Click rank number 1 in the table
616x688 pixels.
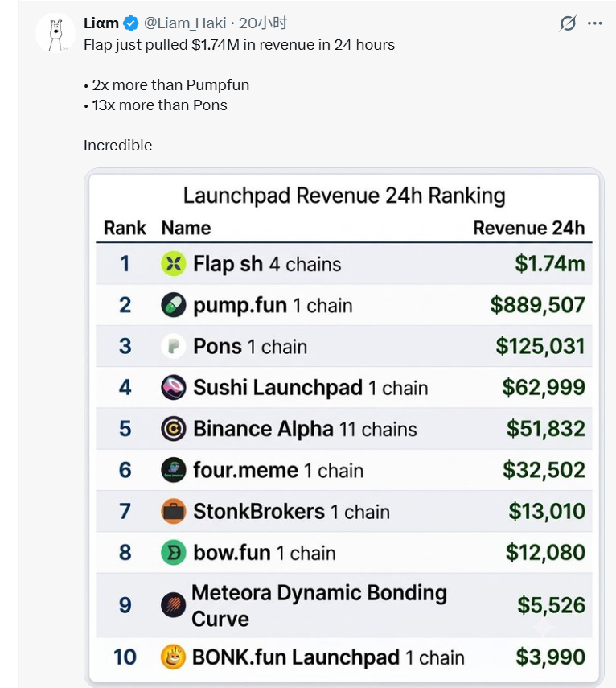click(125, 264)
